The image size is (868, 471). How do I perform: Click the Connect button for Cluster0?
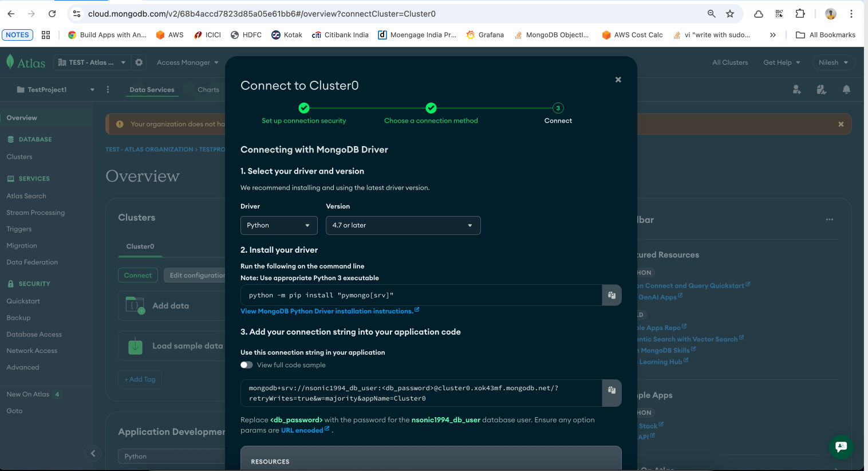[x=137, y=275]
